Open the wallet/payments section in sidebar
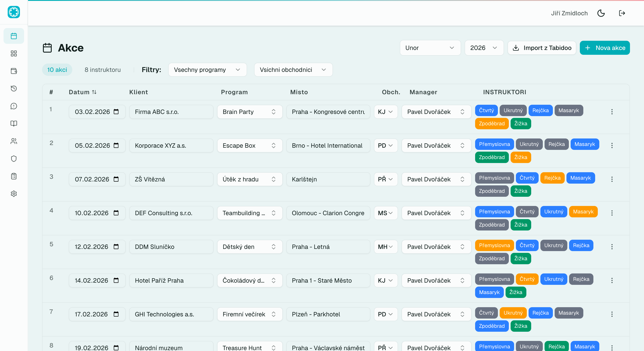Viewport: 644px width, 351px height. (x=14, y=71)
